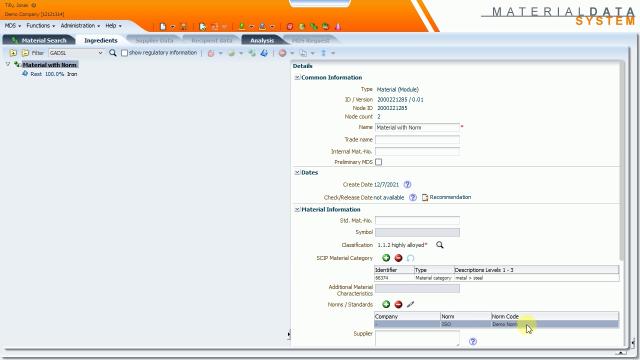640x360 pixels.
Task: Collapse all tree nodes icon
Action: (25, 53)
